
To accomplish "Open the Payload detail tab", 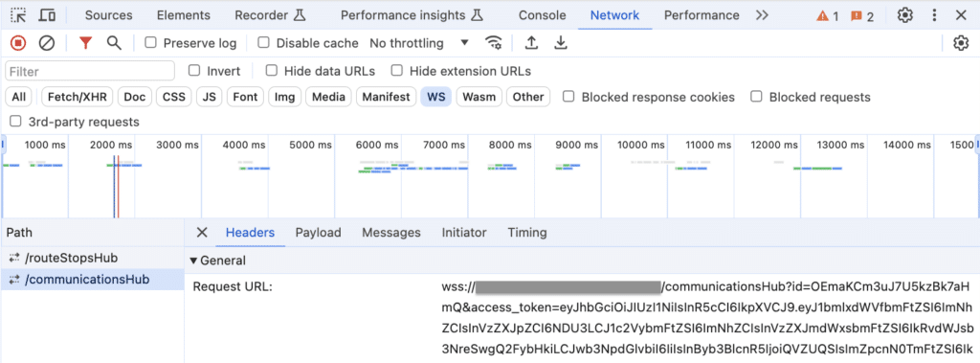I will click(x=318, y=233).
